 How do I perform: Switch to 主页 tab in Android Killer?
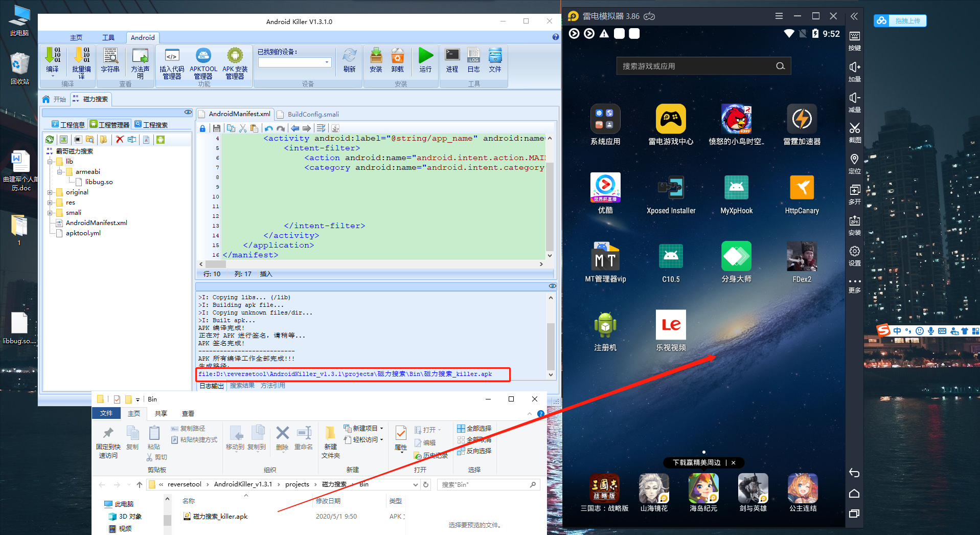(x=76, y=37)
